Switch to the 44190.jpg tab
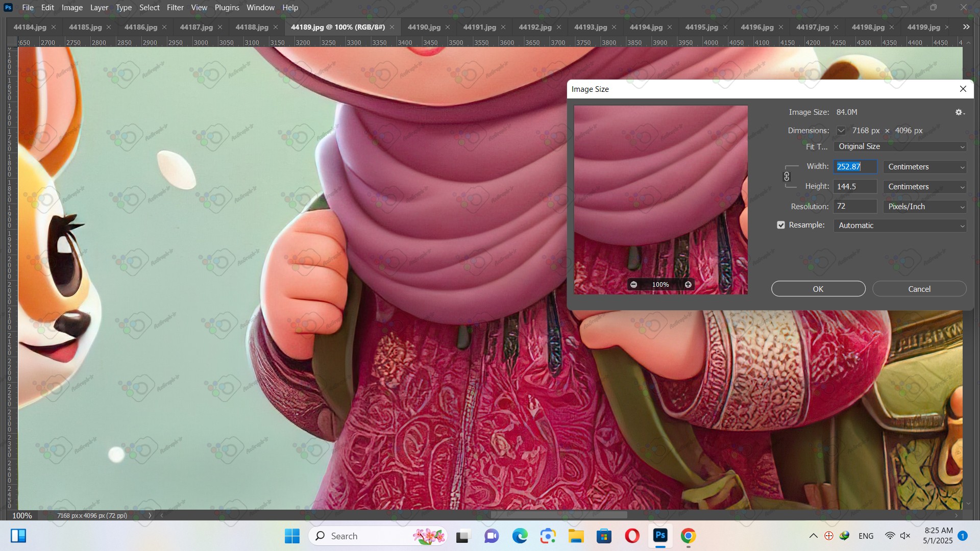Screen dimensions: 980x551 click(x=424, y=27)
